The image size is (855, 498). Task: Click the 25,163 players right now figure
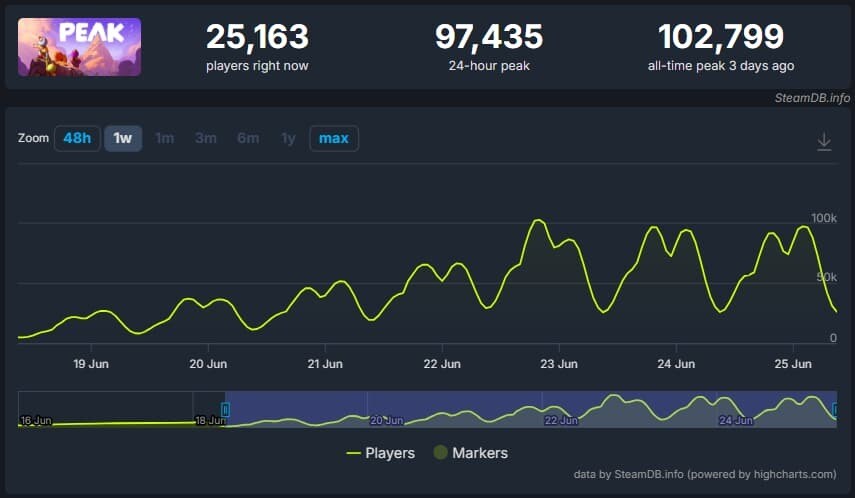[x=257, y=37]
